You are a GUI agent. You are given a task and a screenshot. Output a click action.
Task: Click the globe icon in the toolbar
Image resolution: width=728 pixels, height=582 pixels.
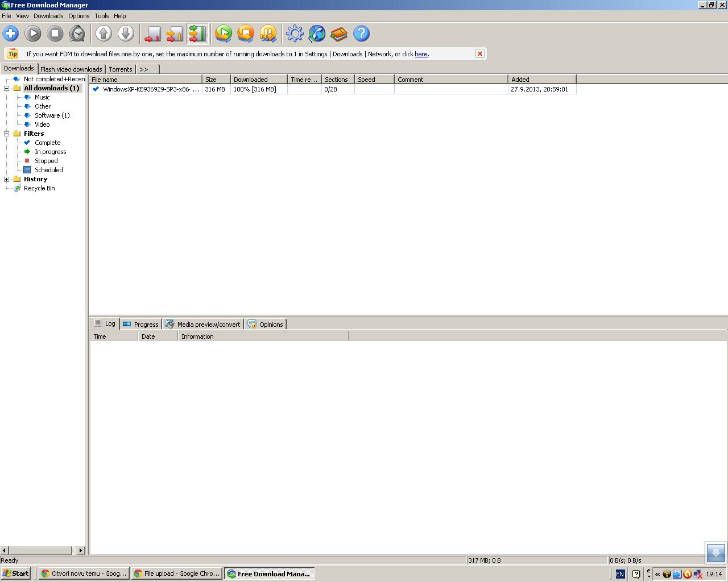pos(317,34)
